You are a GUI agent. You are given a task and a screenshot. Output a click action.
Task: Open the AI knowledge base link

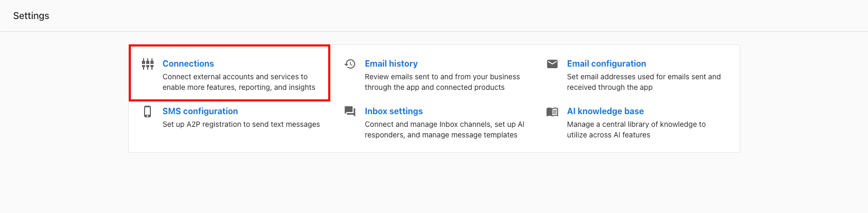point(605,111)
